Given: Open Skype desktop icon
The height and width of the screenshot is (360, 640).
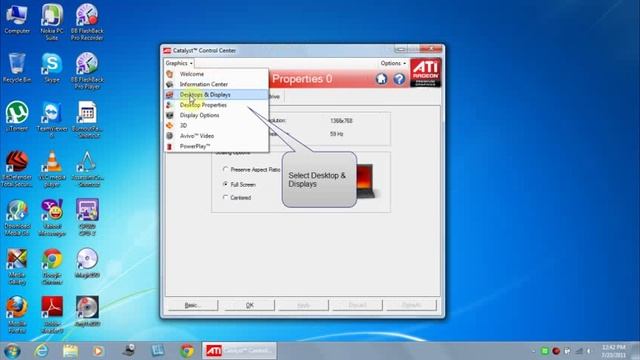Looking at the screenshot, I should (52, 68).
